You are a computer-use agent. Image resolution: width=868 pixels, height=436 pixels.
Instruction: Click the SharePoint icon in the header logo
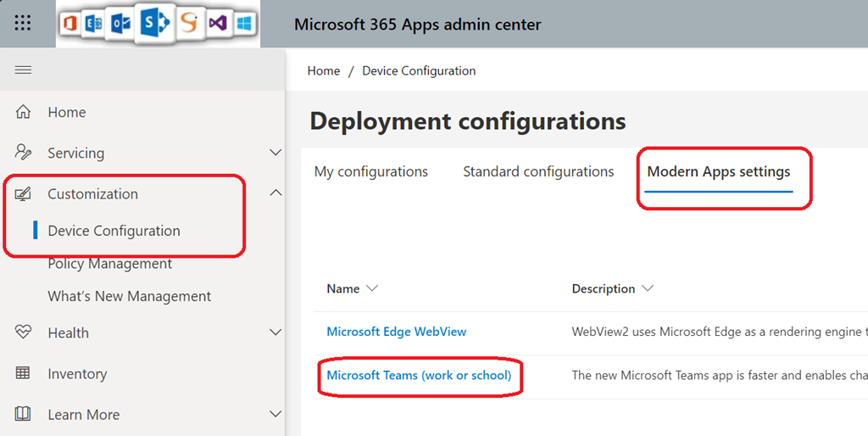154,24
